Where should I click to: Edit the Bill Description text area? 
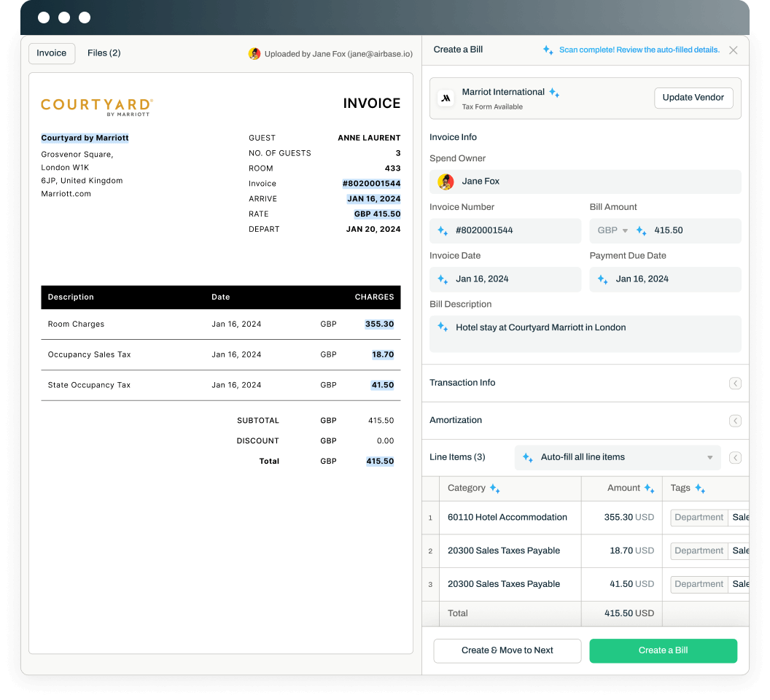pyautogui.click(x=585, y=333)
